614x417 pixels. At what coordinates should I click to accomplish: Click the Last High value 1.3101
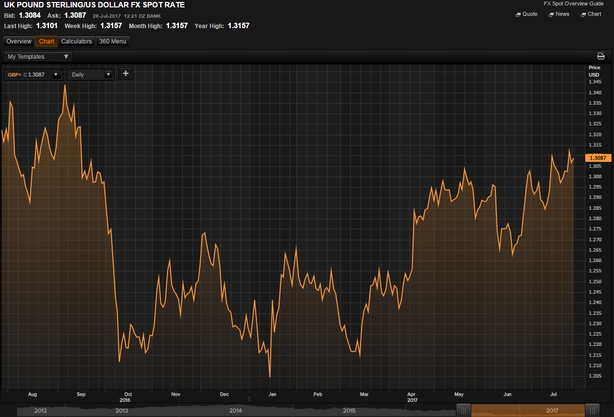pyautogui.click(x=47, y=26)
